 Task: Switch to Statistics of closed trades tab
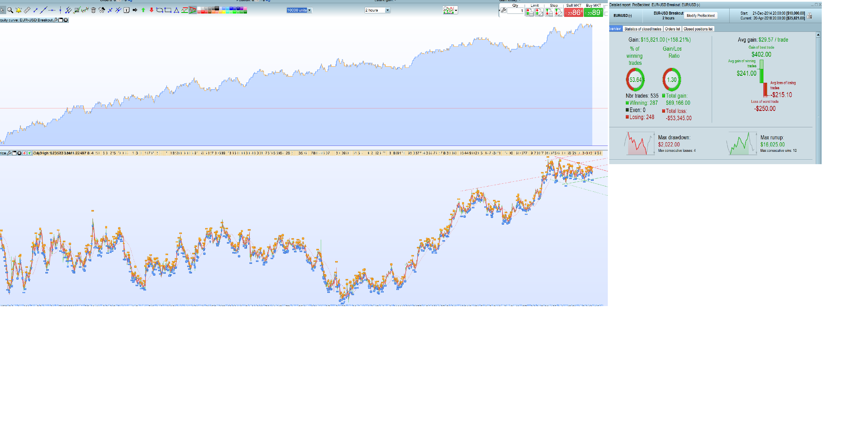(x=642, y=29)
